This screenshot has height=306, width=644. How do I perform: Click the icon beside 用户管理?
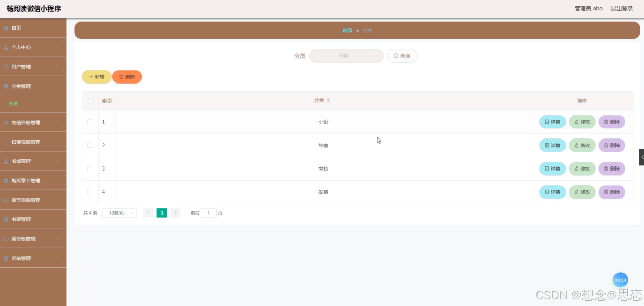6,67
